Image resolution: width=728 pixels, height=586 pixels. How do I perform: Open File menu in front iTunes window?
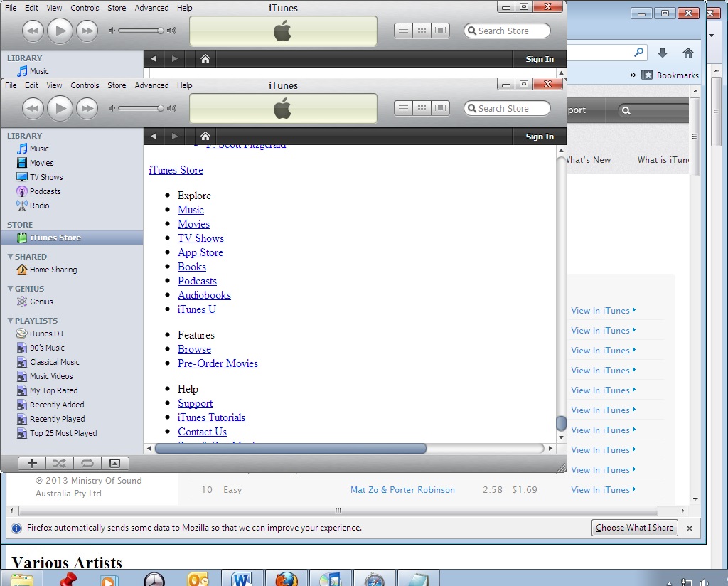pos(11,85)
